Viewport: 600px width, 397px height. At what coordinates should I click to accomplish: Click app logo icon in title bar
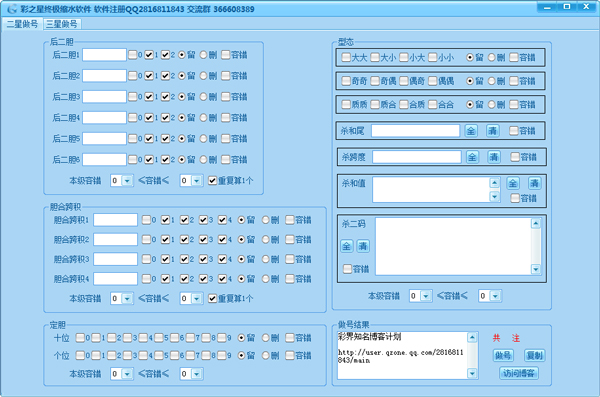[x=12, y=8]
